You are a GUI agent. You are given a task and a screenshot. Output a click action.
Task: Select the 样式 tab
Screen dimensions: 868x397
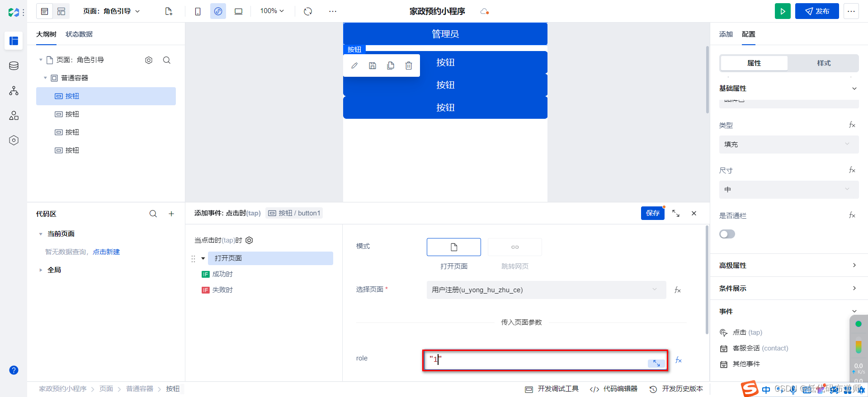click(x=824, y=63)
